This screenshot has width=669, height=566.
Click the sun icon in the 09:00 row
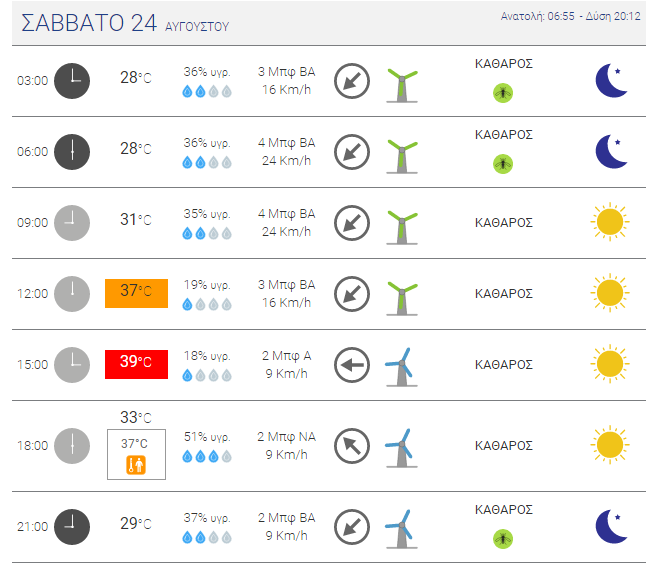[x=610, y=222]
